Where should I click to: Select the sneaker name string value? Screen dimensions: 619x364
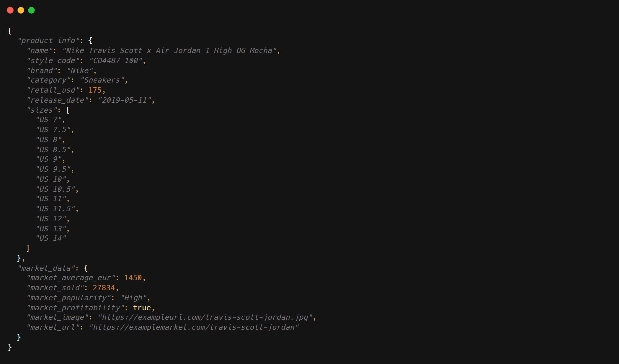tap(171, 50)
